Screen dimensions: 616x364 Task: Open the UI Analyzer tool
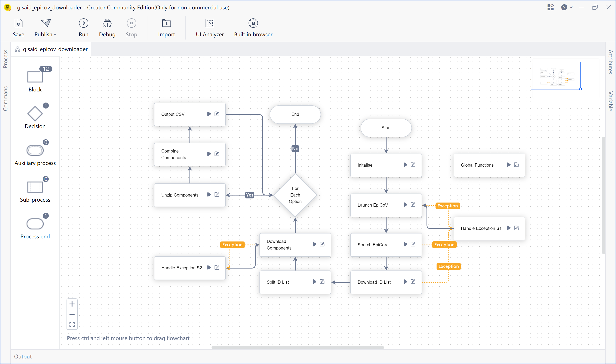click(209, 23)
